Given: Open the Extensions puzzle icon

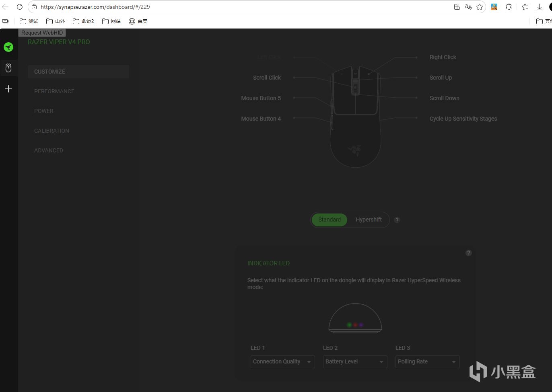Looking at the screenshot, I should [x=509, y=7].
